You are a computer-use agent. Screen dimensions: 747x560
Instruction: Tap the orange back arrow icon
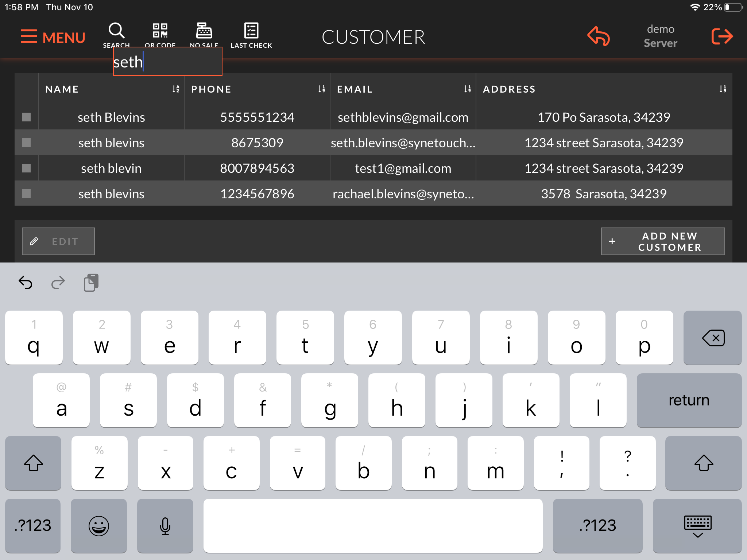tap(599, 36)
